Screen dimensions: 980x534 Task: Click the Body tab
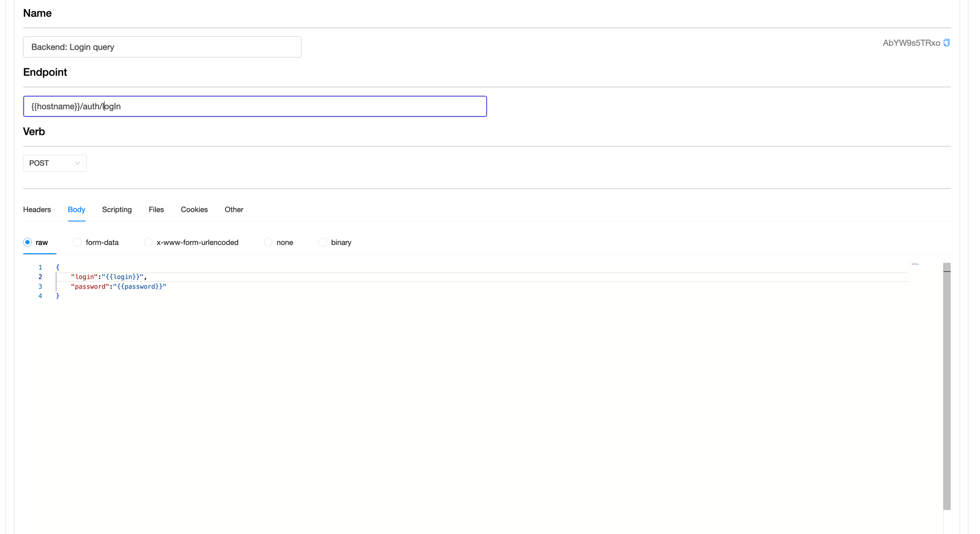[x=77, y=210]
